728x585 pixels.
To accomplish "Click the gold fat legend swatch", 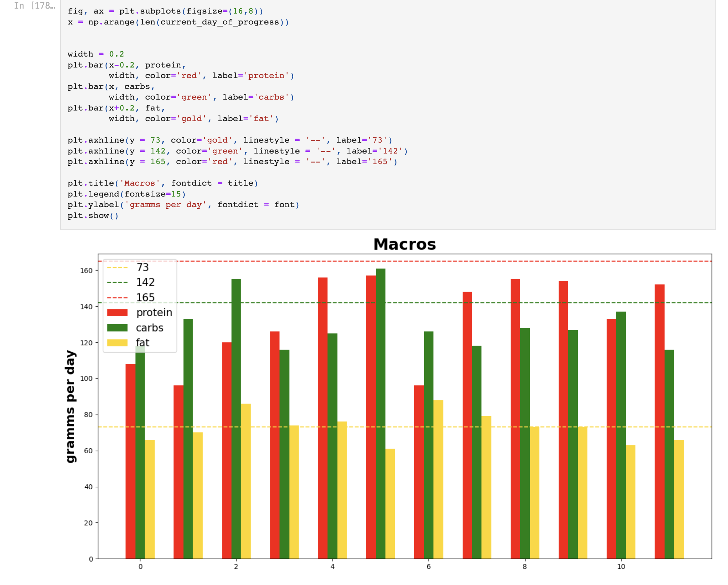I will tap(117, 342).
